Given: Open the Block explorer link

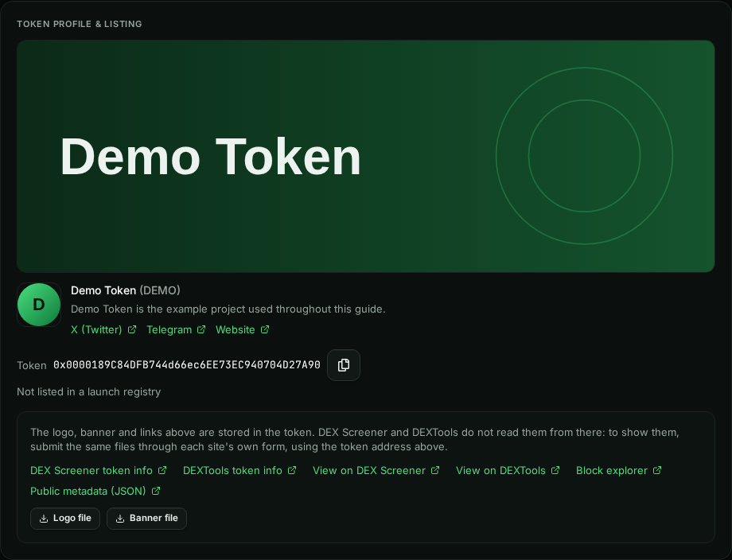Looking at the screenshot, I should coord(618,470).
